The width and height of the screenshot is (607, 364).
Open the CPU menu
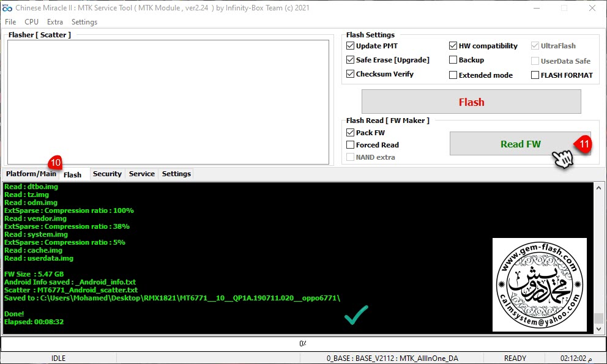[31, 22]
